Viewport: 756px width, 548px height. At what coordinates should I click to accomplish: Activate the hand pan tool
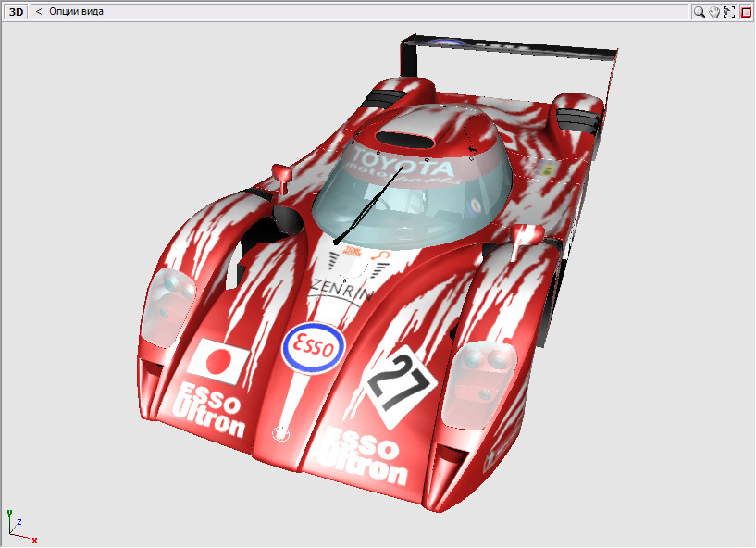click(x=714, y=12)
